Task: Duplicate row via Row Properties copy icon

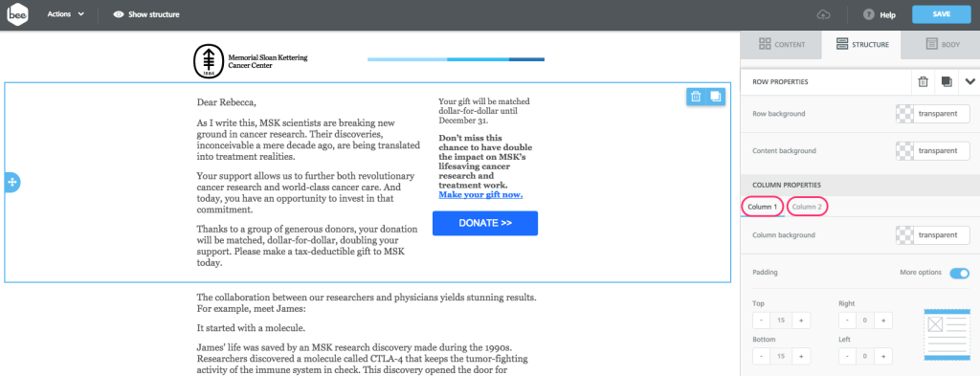Action: point(947,82)
